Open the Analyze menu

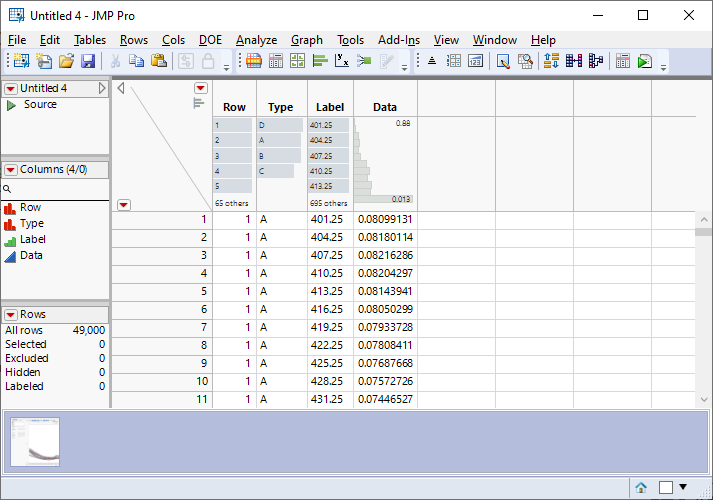[256, 40]
